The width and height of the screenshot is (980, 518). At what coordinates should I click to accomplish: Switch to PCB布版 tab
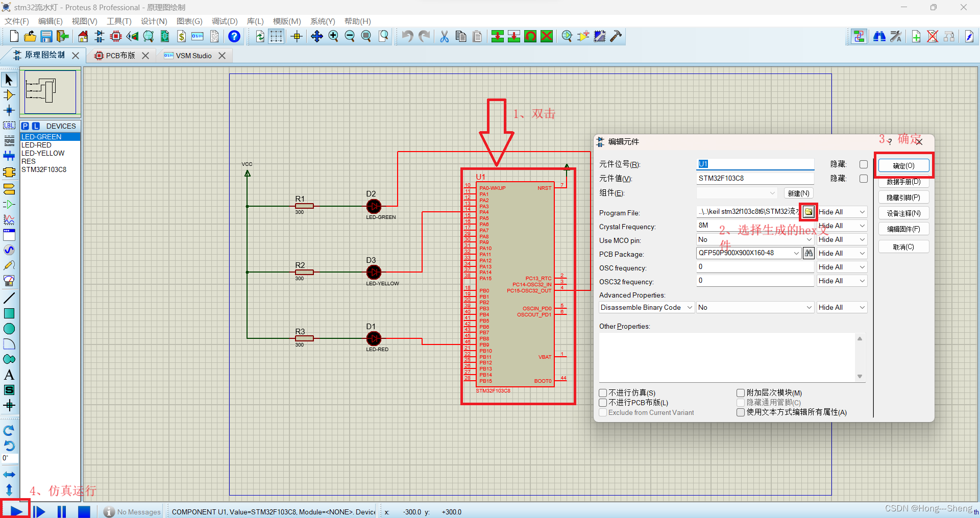click(x=120, y=55)
